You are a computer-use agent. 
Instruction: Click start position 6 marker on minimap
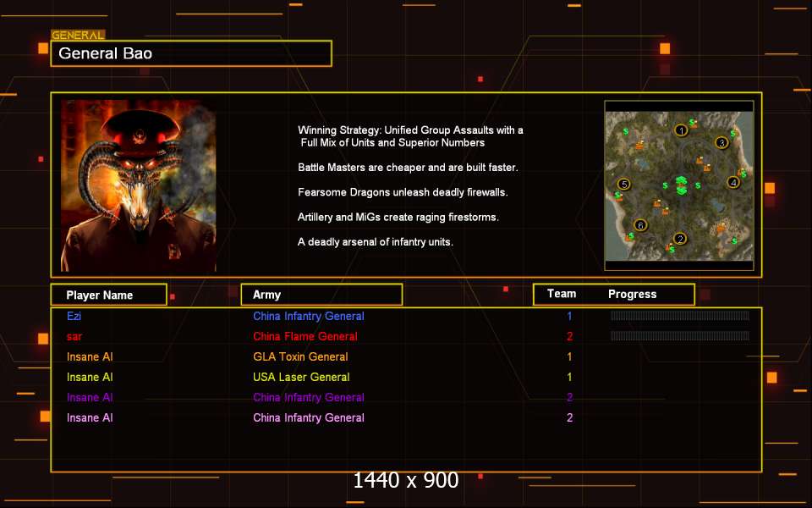(640, 225)
